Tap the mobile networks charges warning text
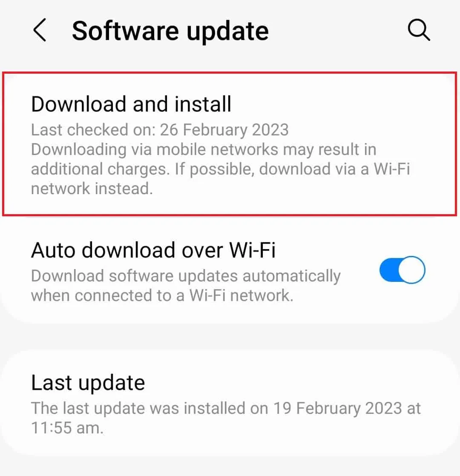 (221, 169)
